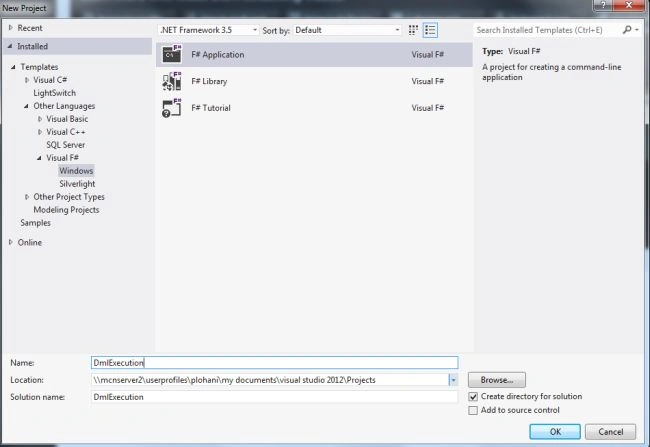Click the Cancel button
Image resolution: width=650 pixels, height=447 pixels.
point(611,432)
